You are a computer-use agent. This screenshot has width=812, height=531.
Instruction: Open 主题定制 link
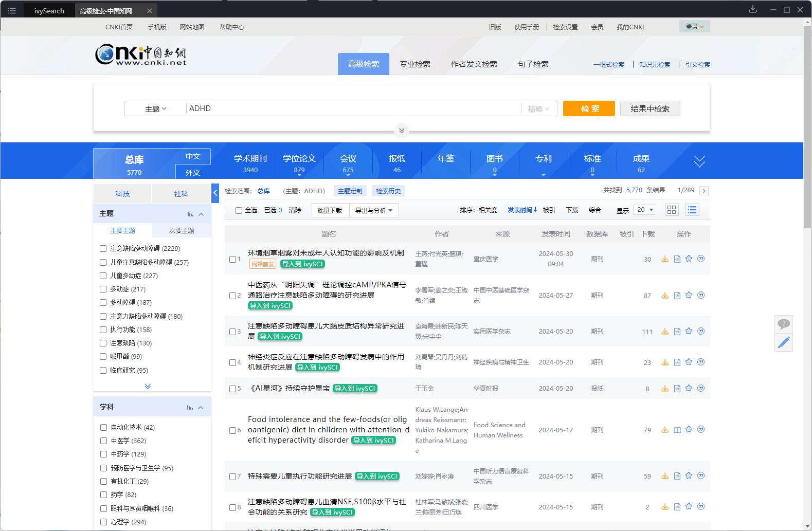click(x=350, y=191)
